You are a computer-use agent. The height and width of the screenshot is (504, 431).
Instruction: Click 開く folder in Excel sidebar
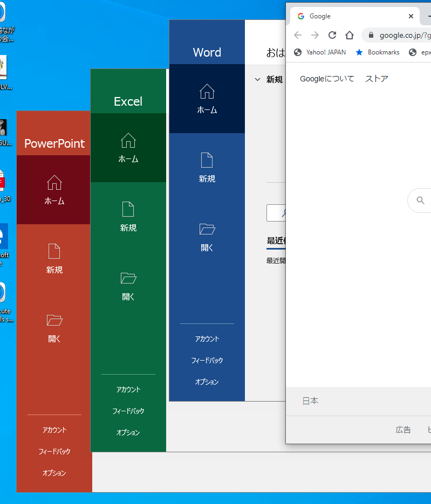128,286
